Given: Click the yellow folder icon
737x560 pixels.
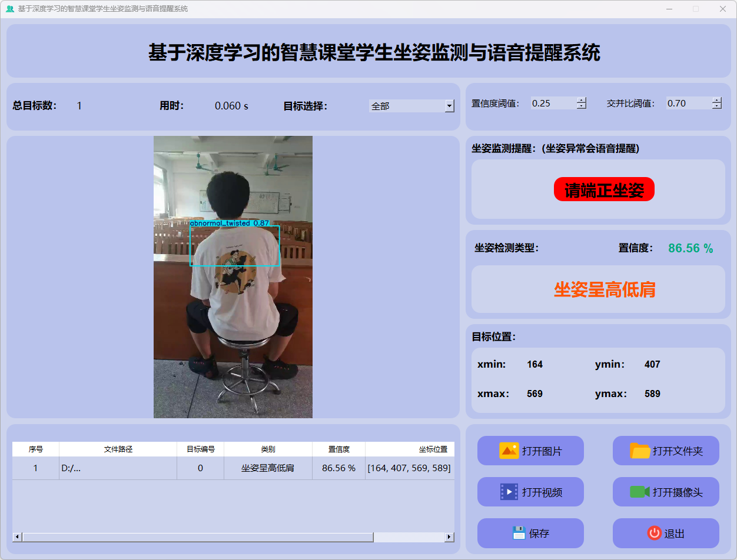Looking at the screenshot, I should click(x=640, y=451).
